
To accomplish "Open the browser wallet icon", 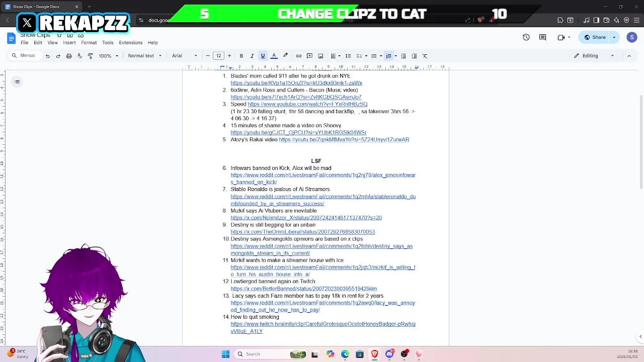I will (x=606, y=20).
